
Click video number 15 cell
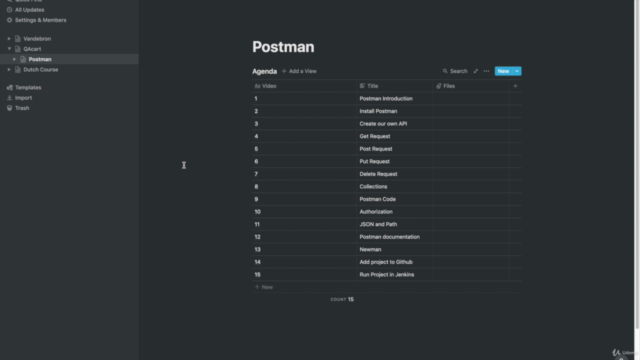tap(304, 275)
